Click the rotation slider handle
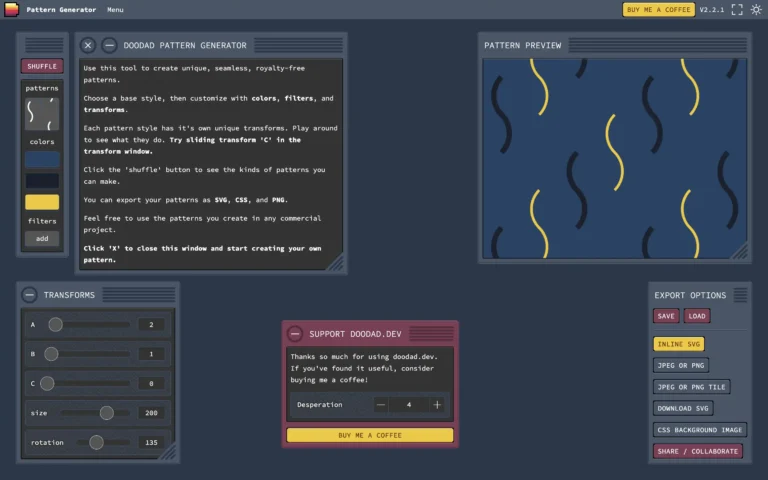Screen dimensions: 768x480 pyautogui.click(x=96, y=442)
